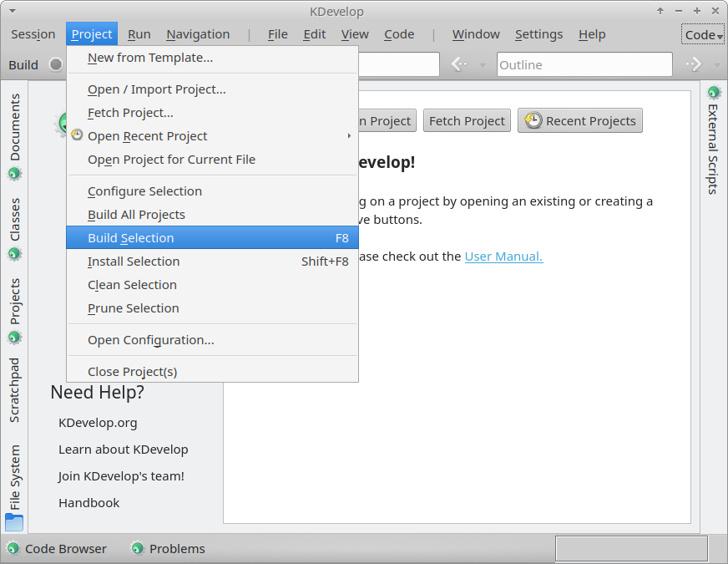Click the clock icon beside Open Recent Project

pyautogui.click(x=77, y=135)
